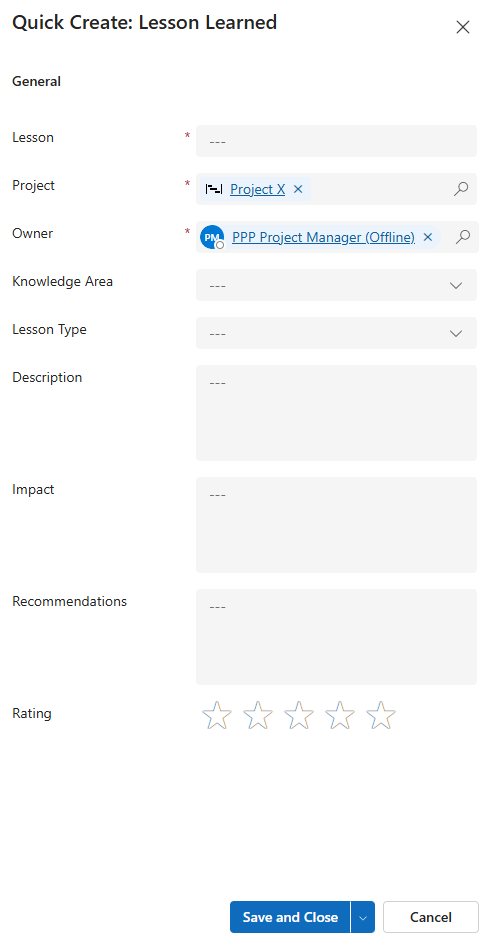Remove PPP Project Manager from the Owner field

pos(427,237)
